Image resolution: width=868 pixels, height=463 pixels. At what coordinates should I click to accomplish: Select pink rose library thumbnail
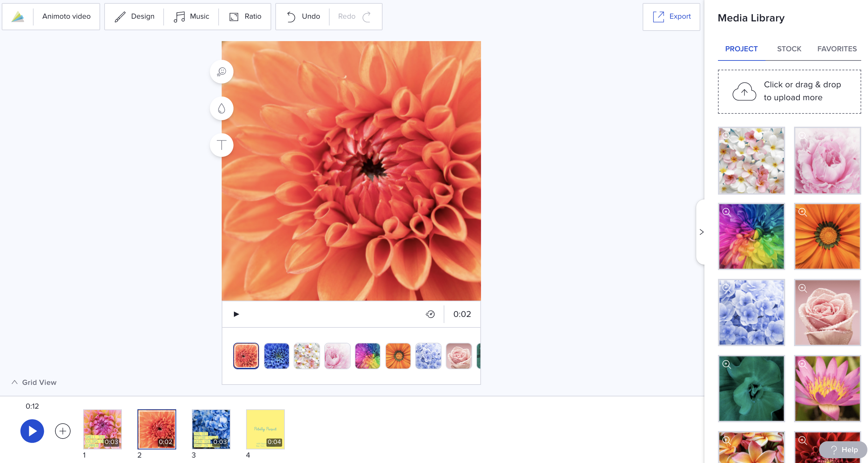[828, 313]
